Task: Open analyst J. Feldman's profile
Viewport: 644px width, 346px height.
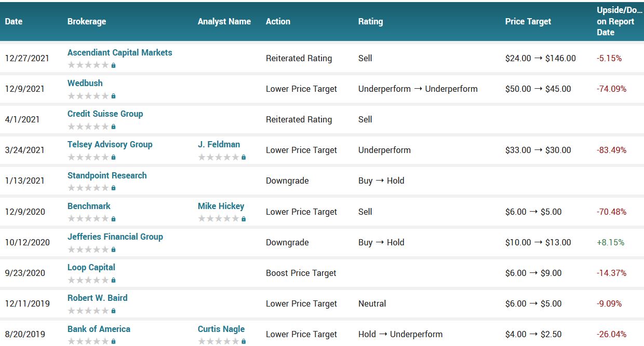Action: point(219,144)
